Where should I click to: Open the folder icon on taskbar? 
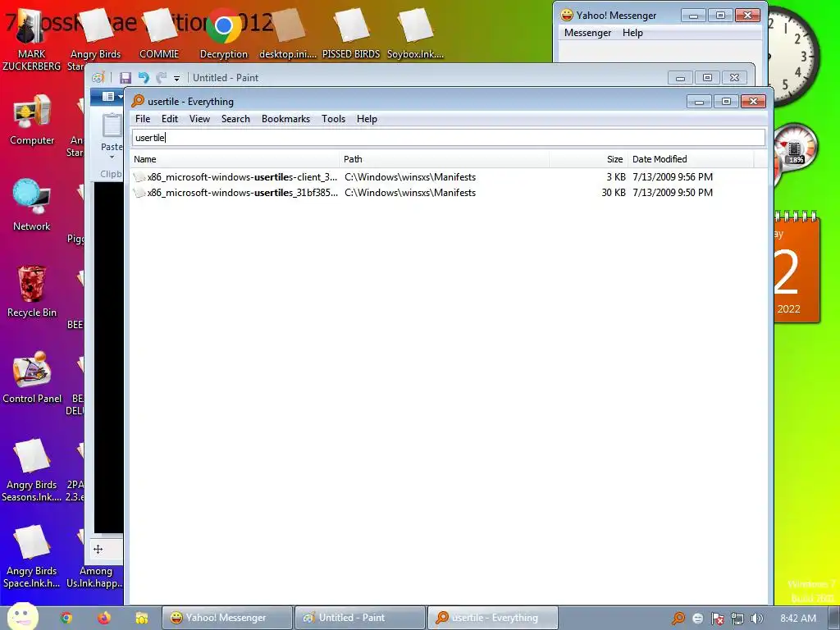[x=142, y=618]
